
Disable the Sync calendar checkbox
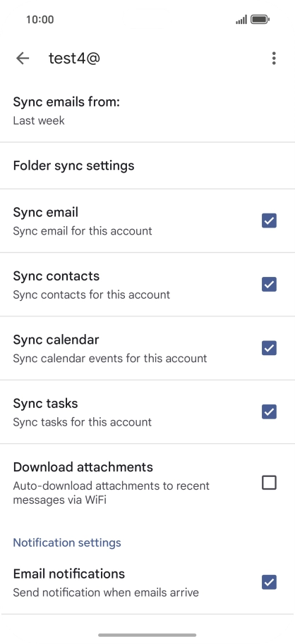coord(269,348)
